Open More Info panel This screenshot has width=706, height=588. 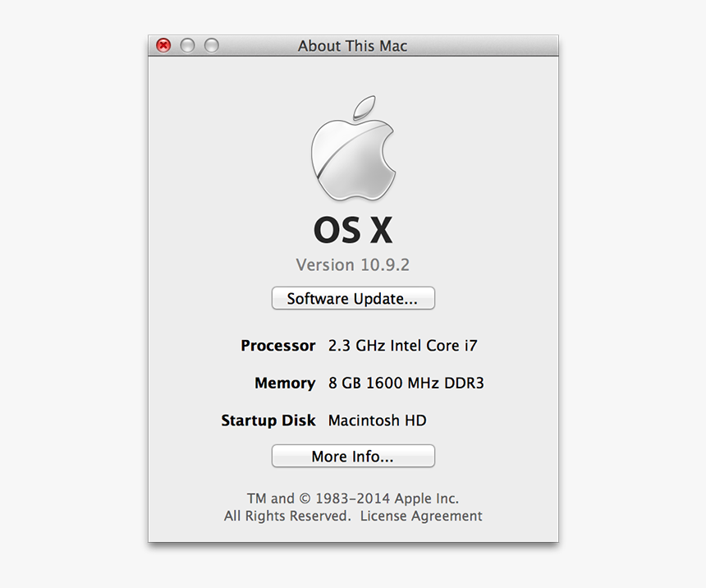pyautogui.click(x=353, y=456)
